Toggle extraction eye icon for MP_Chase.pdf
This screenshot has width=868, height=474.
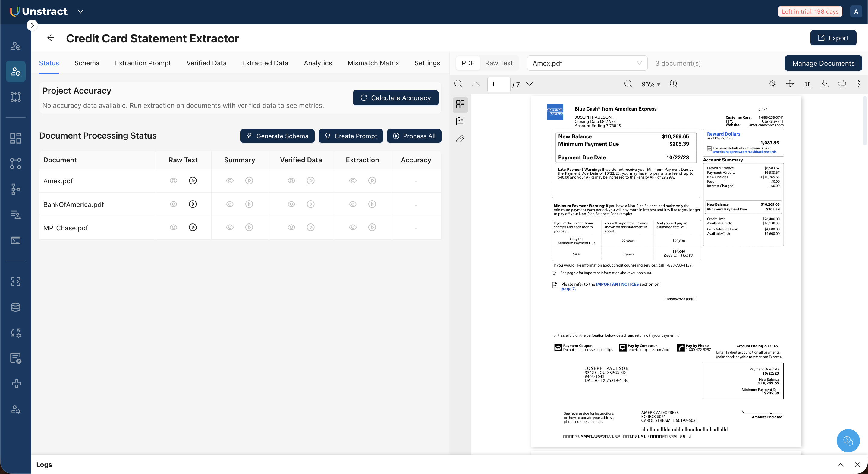tap(353, 228)
